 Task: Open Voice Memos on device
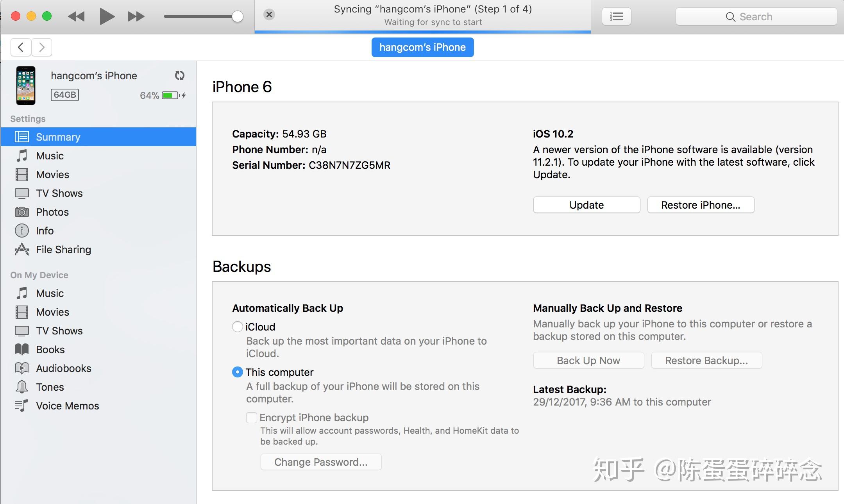(x=67, y=406)
